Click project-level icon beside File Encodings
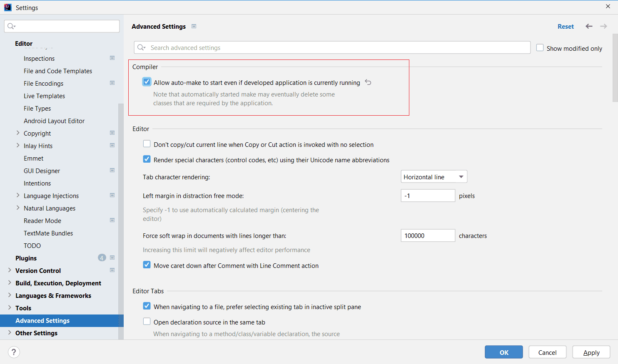Image resolution: width=618 pixels, height=364 pixels. [112, 83]
